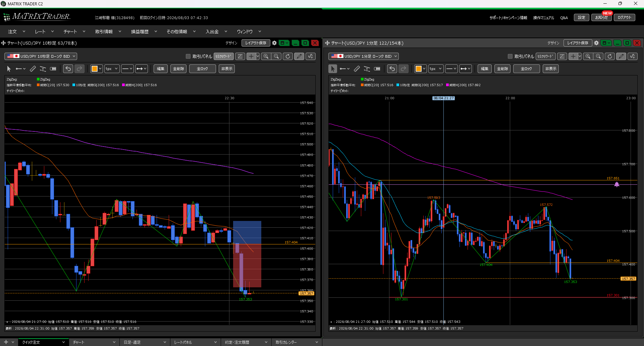This screenshot has width=644, height=346.
Task: Open the レート menu
Action: pyautogui.click(x=44, y=32)
